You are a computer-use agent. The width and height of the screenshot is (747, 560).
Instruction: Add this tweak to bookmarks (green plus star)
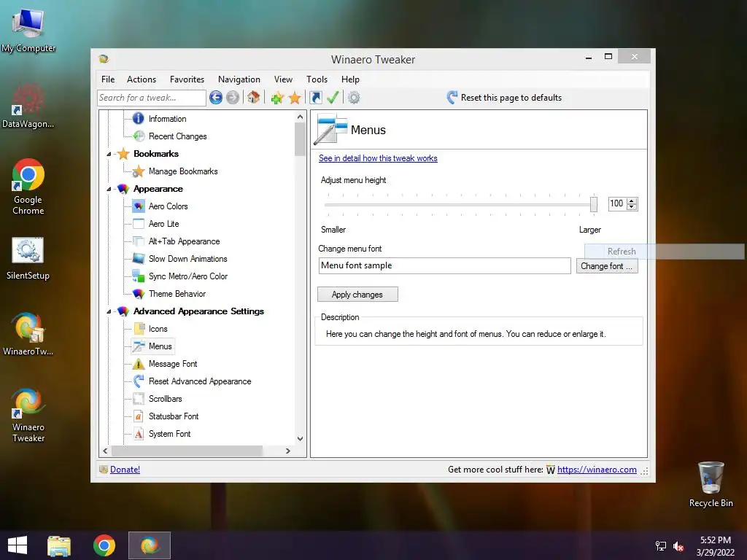click(x=277, y=98)
